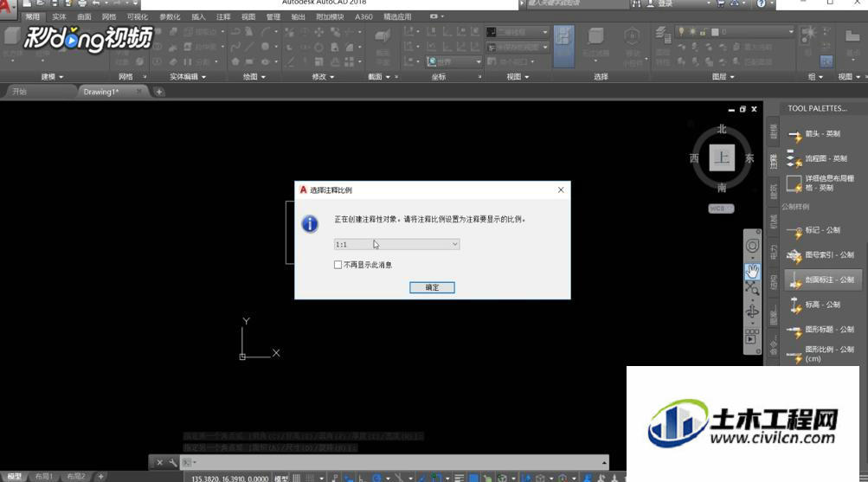Click the ShowMotion icon in navigation bar

pos(751,337)
